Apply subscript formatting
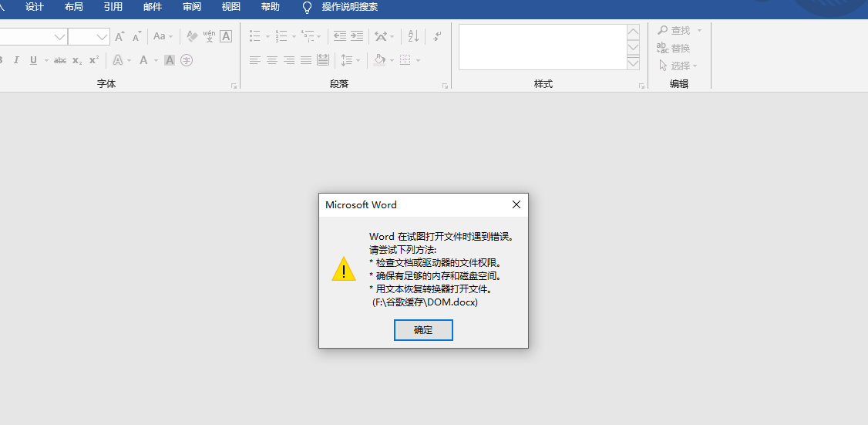The image size is (868, 425). click(77, 60)
